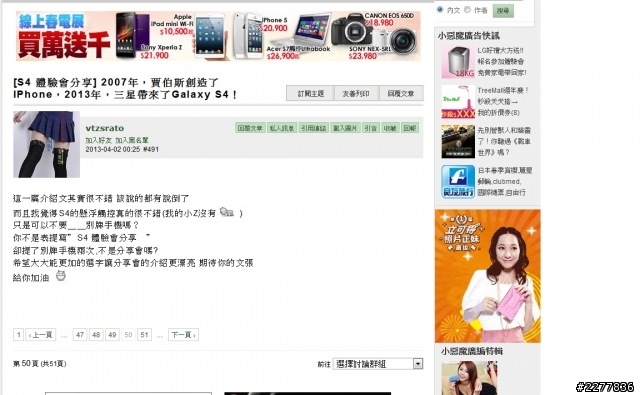The image size is (640, 395).
Task: Select the 作者 search radio button
Action: (467, 10)
